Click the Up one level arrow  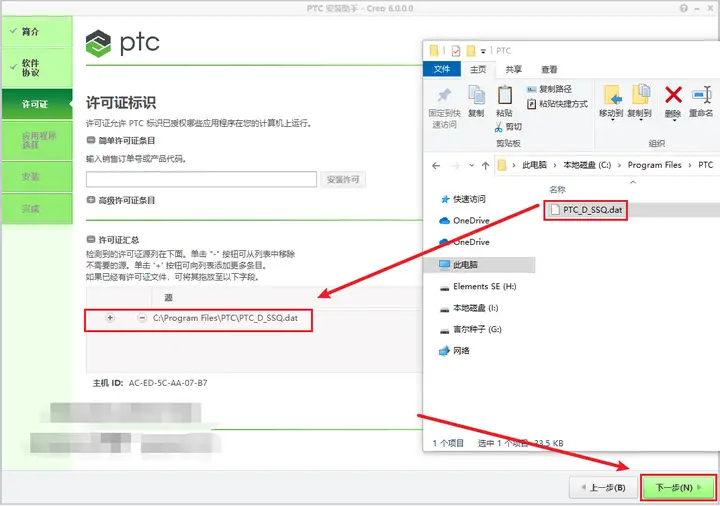(485, 165)
